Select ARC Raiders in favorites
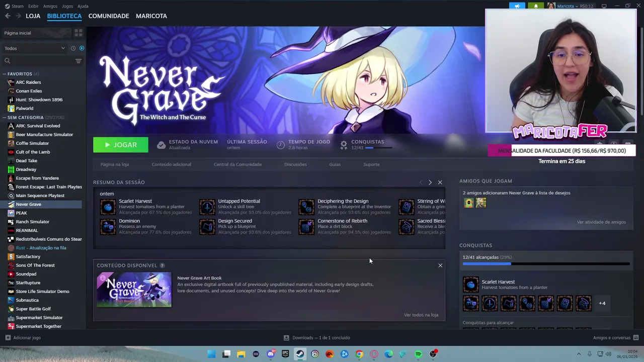The width and height of the screenshot is (644, 362). [28, 82]
